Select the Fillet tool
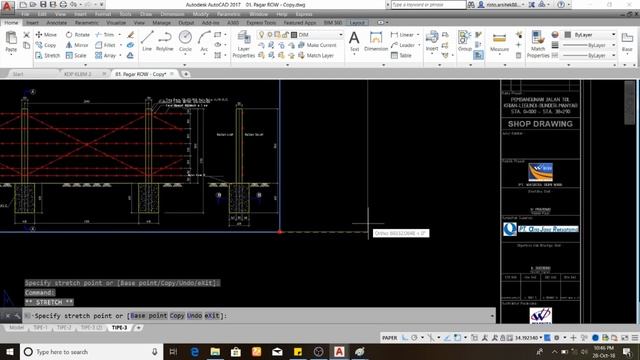This screenshot has width=640, height=360. (x=105, y=45)
